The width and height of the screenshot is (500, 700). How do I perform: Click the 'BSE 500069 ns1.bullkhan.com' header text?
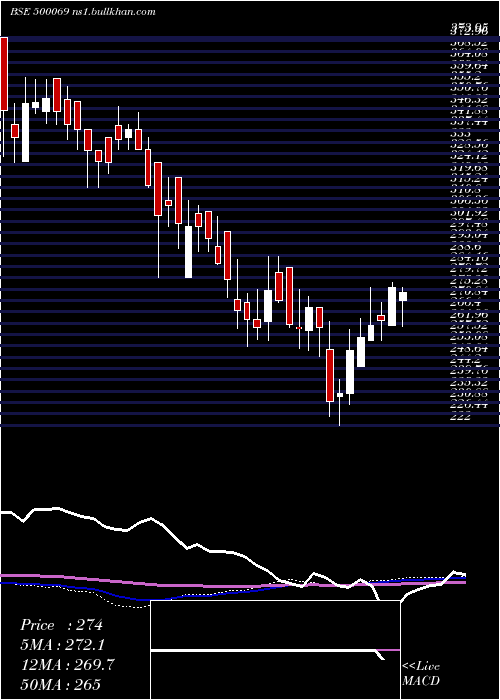pyautogui.click(x=83, y=12)
